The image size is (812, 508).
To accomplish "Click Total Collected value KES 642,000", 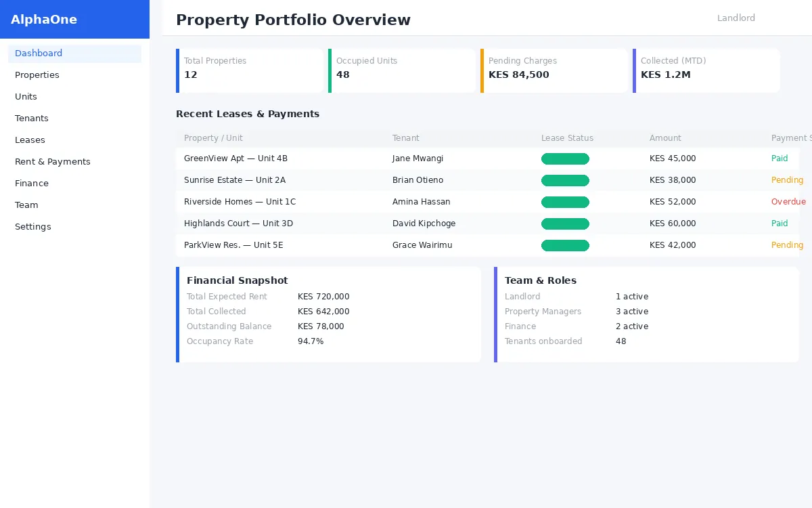I will pos(323,312).
